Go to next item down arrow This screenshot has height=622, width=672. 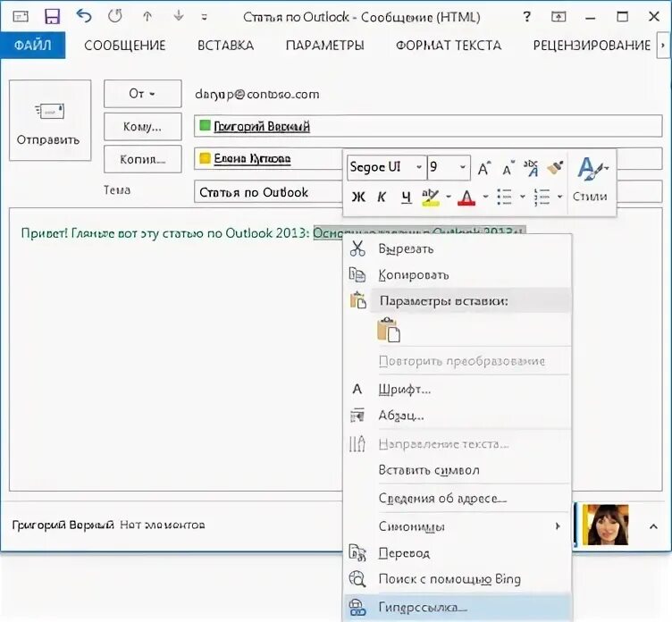click(x=179, y=16)
